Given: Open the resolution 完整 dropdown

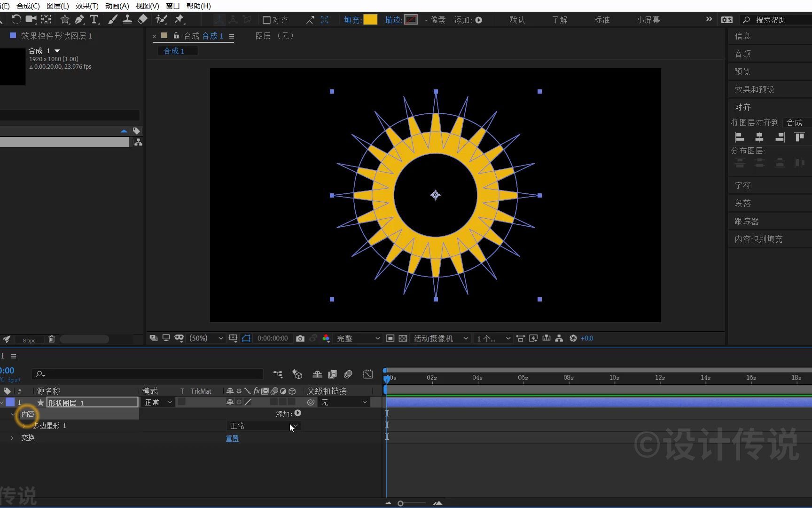Looking at the screenshot, I should click(x=358, y=338).
